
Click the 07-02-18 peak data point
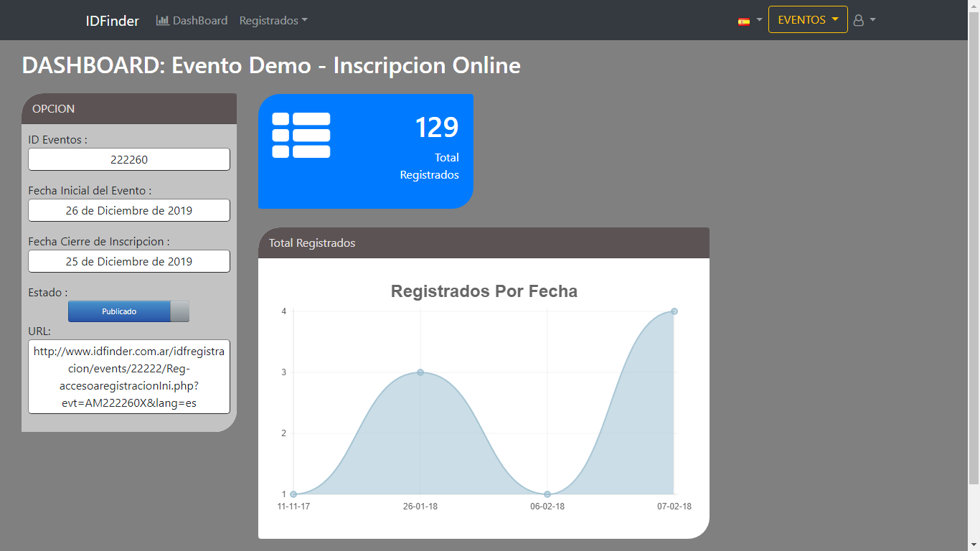pyautogui.click(x=674, y=311)
